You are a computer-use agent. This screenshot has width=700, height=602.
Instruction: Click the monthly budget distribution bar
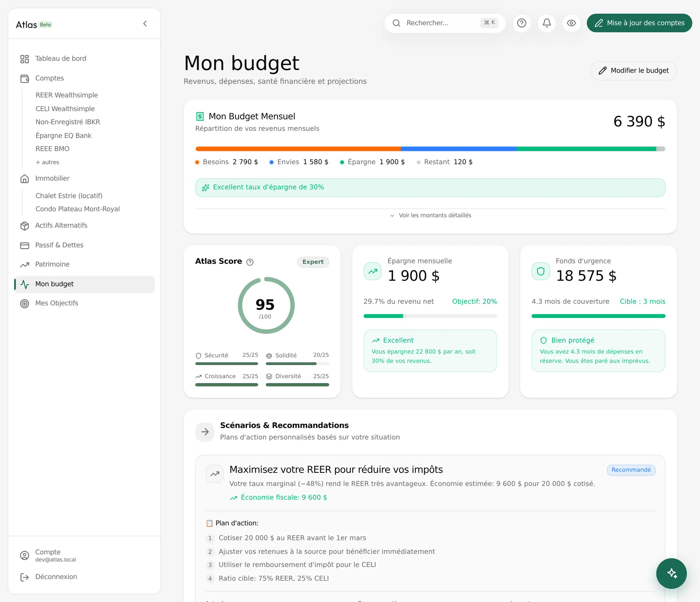pyautogui.click(x=430, y=149)
